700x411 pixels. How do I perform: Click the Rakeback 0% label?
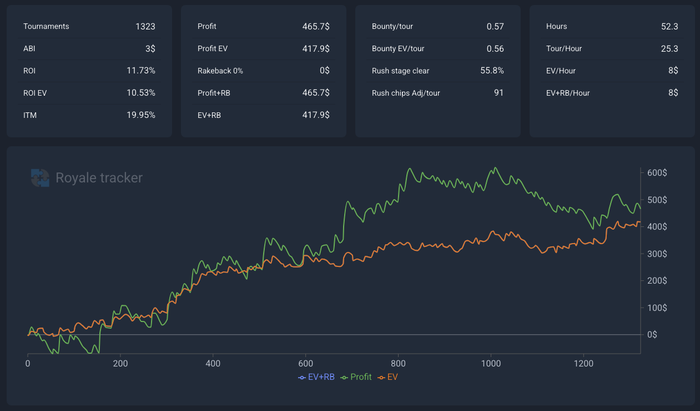(x=220, y=71)
